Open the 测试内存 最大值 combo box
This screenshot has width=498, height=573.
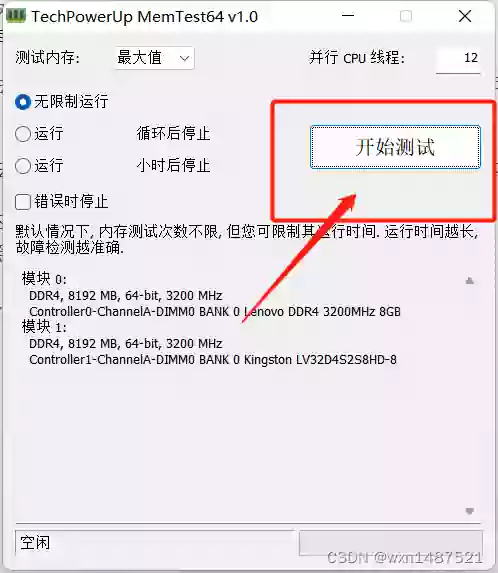pos(155,58)
